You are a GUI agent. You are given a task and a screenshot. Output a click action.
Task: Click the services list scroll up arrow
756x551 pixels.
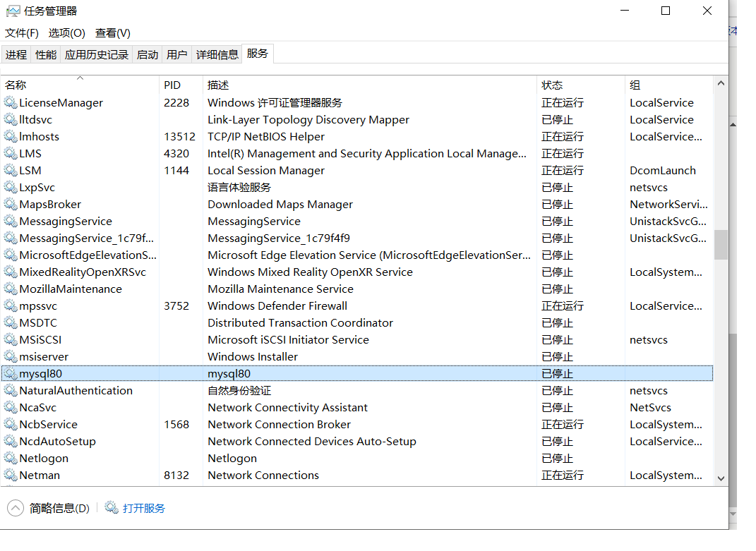pos(721,83)
